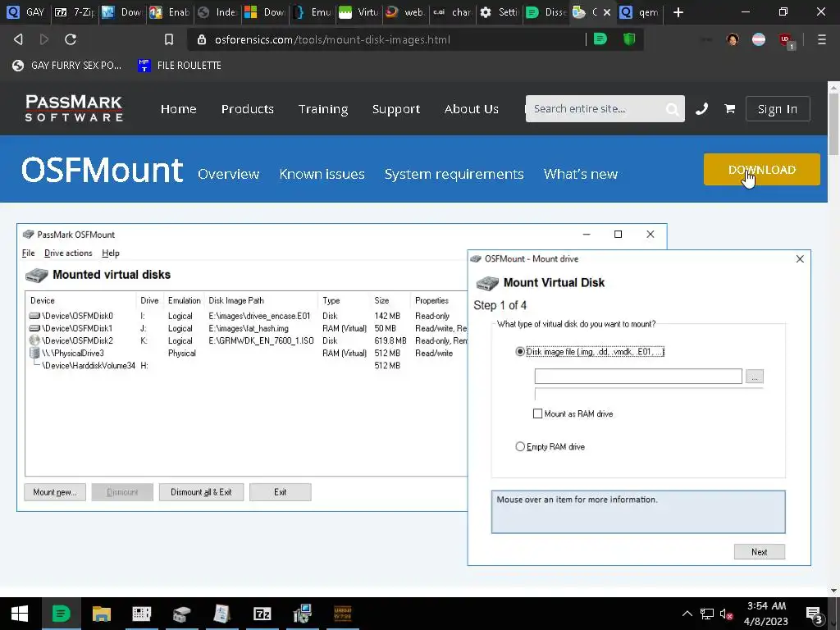This screenshot has height=630, width=840.
Task: Open the notification center icon
Action: (815, 614)
